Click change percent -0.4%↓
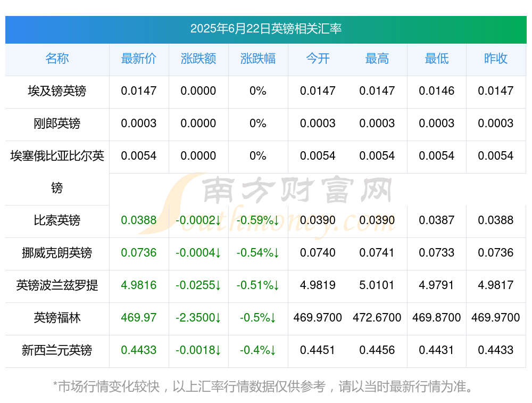The width and height of the screenshot is (532, 403). click(258, 350)
